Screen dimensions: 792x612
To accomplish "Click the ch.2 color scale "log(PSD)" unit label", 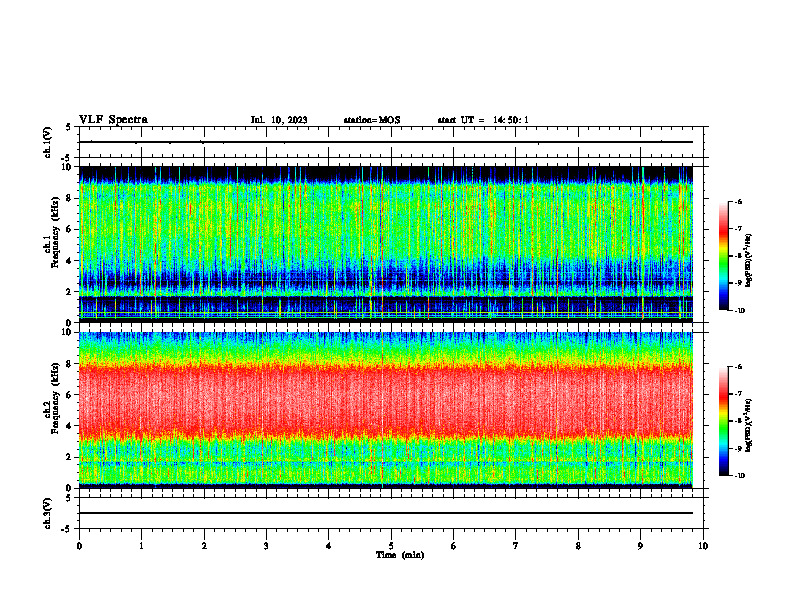I will [748, 426].
